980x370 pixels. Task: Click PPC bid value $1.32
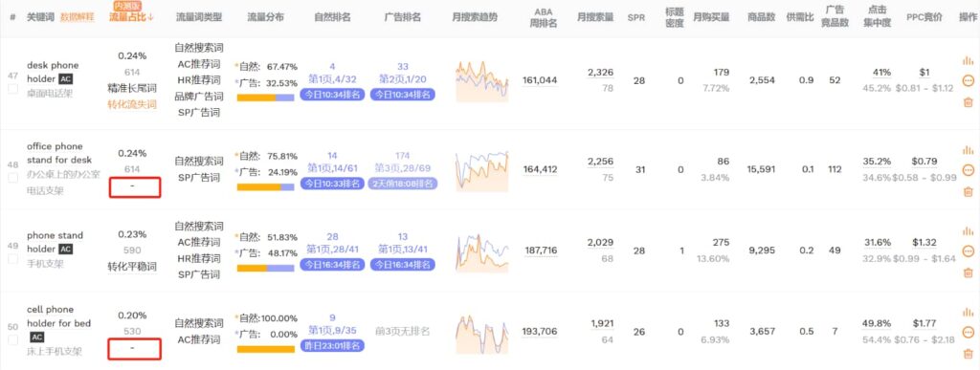tap(924, 242)
